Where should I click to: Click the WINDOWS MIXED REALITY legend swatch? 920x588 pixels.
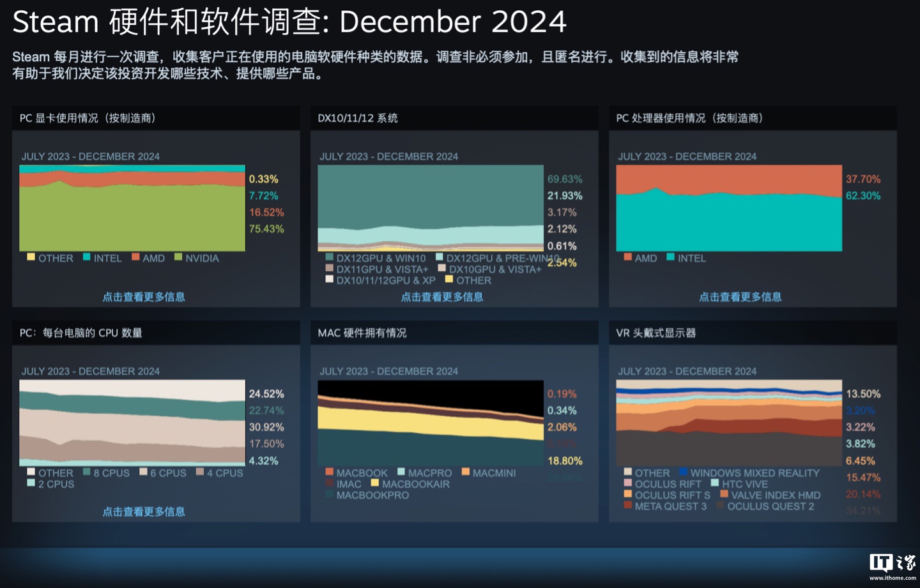pos(683,472)
